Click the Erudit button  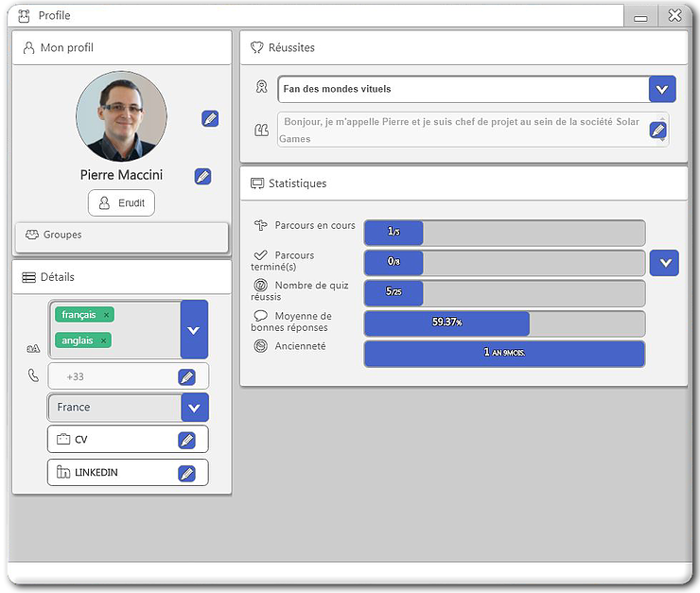click(x=121, y=203)
